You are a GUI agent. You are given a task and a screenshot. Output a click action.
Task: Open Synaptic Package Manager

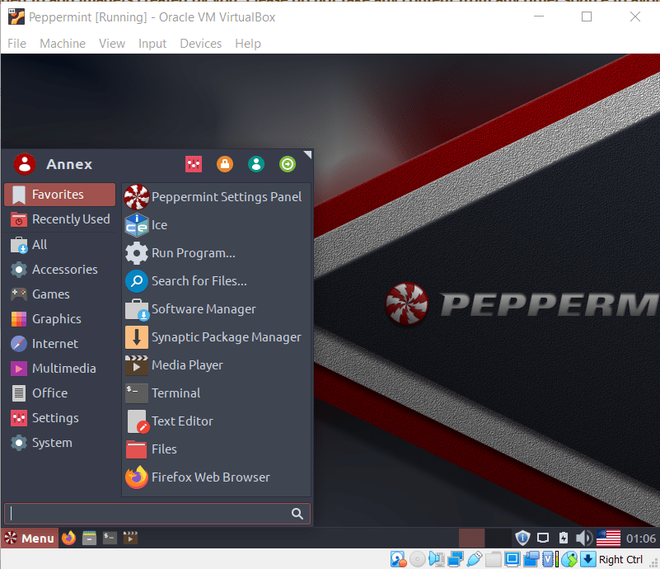pyautogui.click(x=216, y=337)
